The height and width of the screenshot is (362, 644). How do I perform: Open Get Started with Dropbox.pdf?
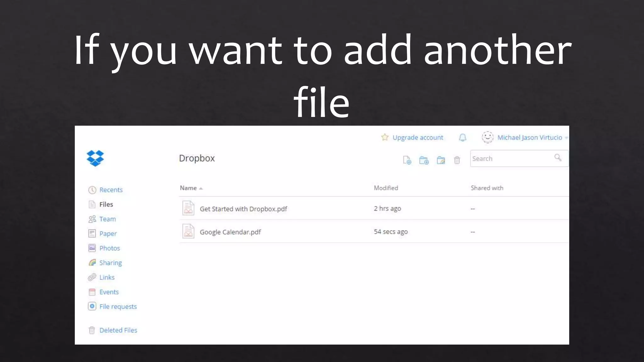pyautogui.click(x=243, y=209)
